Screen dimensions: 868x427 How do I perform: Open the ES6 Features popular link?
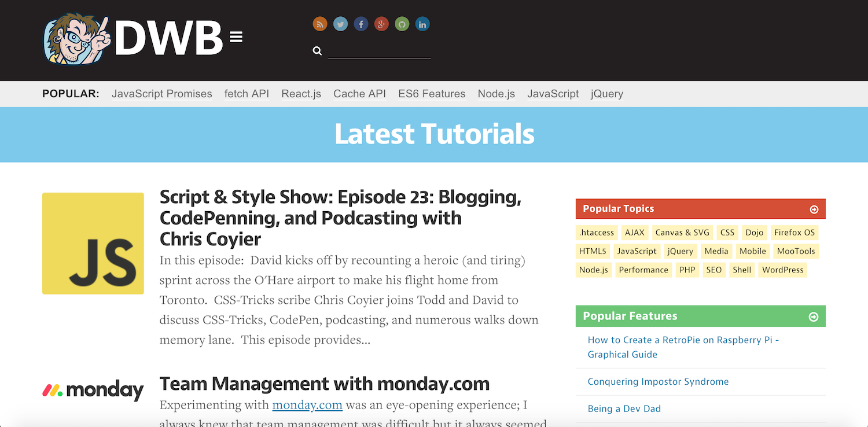(x=432, y=94)
